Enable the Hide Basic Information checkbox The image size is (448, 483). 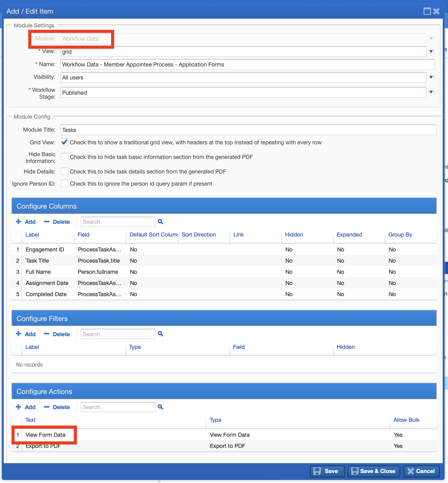tap(64, 157)
